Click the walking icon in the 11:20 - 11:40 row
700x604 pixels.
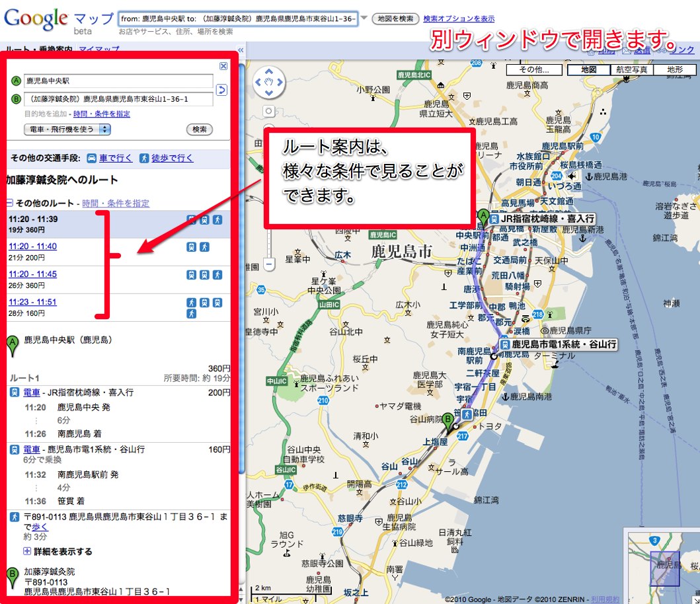coord(204,247)
